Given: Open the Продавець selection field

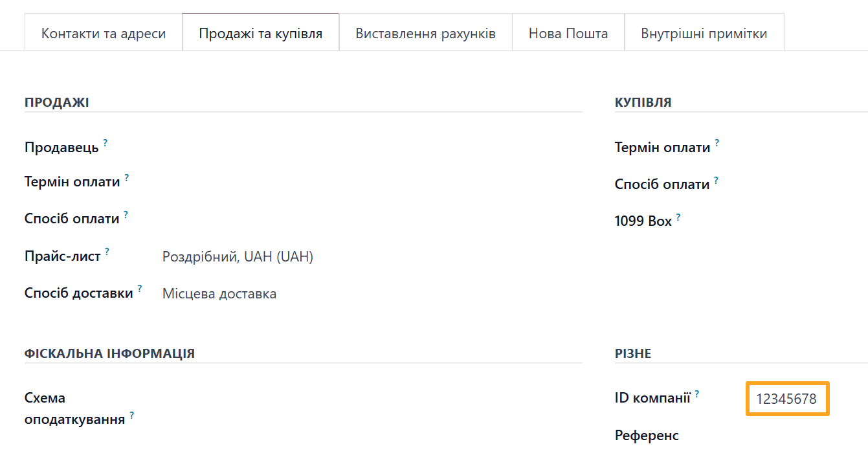Looking at the screenshot, I should pyautogui.click(x=227, y=146).
